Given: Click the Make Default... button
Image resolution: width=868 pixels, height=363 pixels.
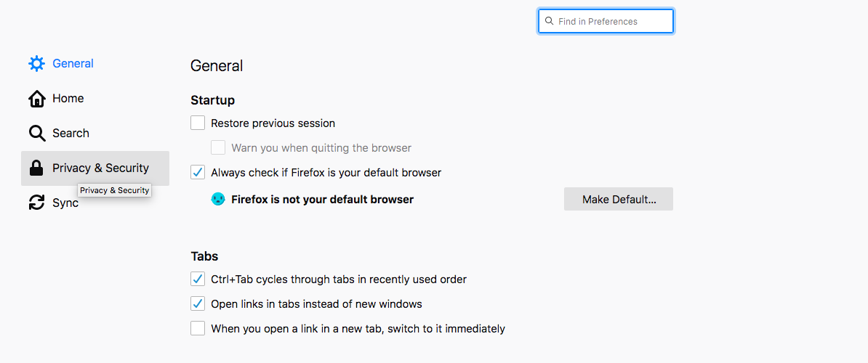Looking at the screenshot, I should click(619, 199).
